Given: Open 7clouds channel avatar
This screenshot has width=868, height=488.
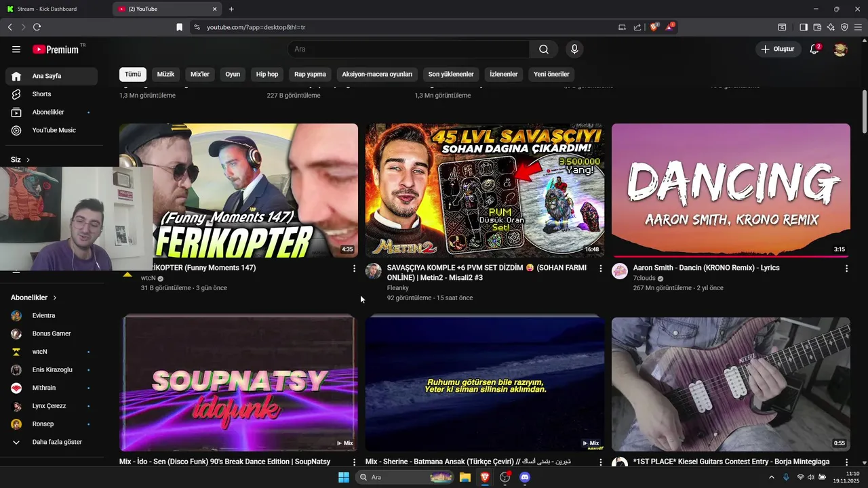Looking at the screenshot, I should coord(620,271).
